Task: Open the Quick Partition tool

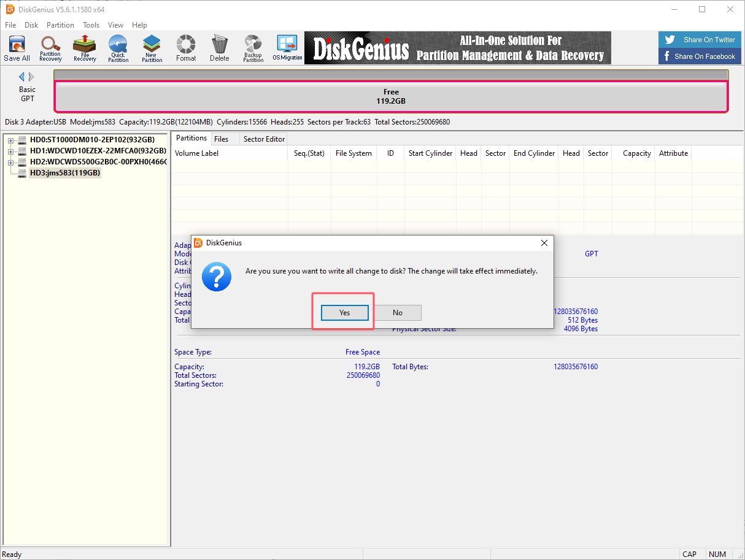Action: click(x=118, y=48)
